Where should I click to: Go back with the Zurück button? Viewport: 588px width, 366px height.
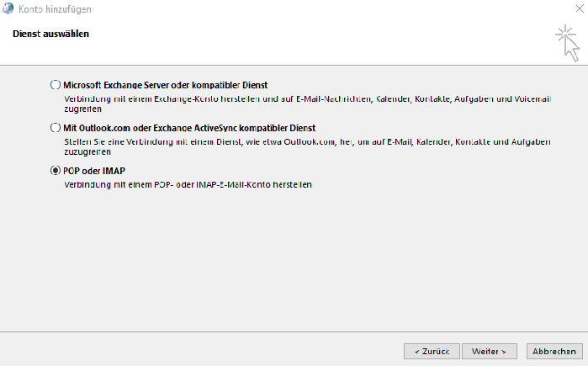pyautogui.click(x=432, y=352)
